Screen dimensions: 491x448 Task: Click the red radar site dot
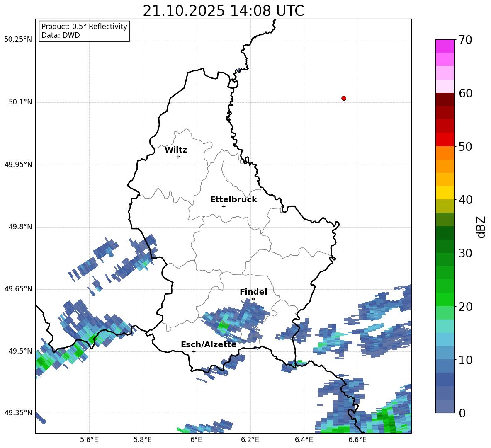(x=344, y=98)
